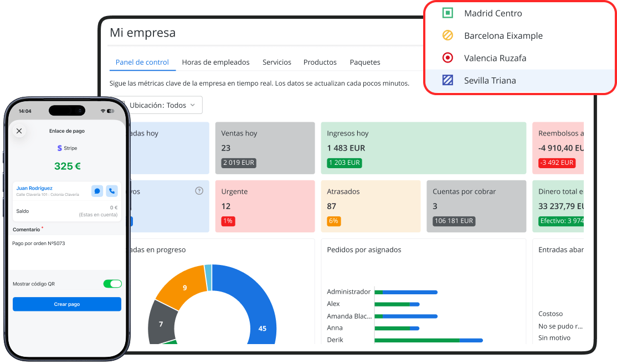Screen dimensions: 617x364
Task: Click the help question mark icon
Action: pyautogui.click(x=199, y=191)
